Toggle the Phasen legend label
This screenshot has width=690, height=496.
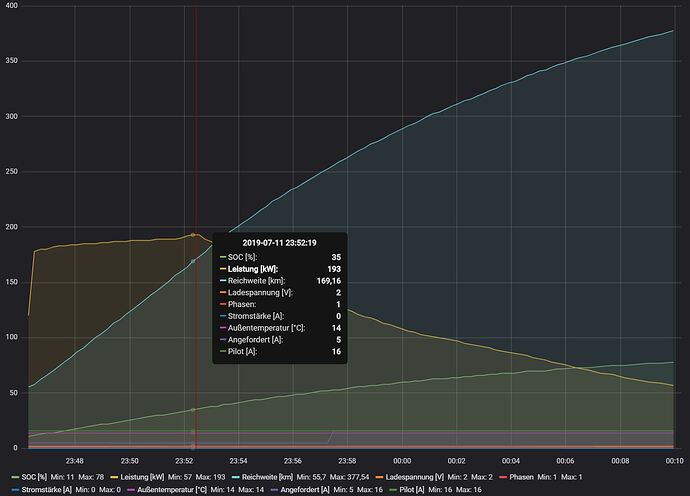(521, 477)
